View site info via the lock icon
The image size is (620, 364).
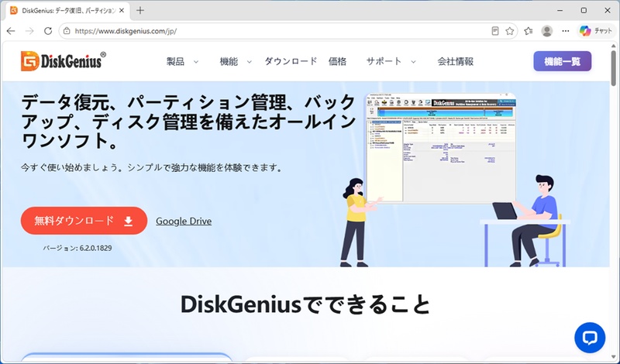[67, 31]
